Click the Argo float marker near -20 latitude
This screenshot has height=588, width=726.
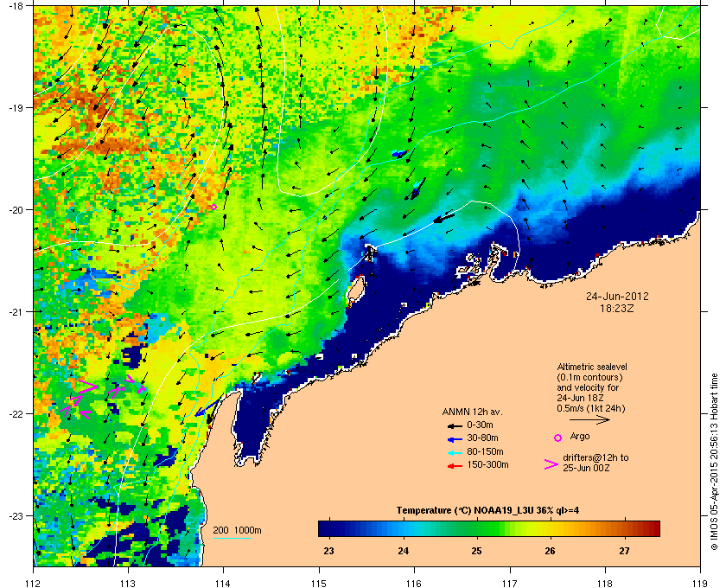point(213,208)
